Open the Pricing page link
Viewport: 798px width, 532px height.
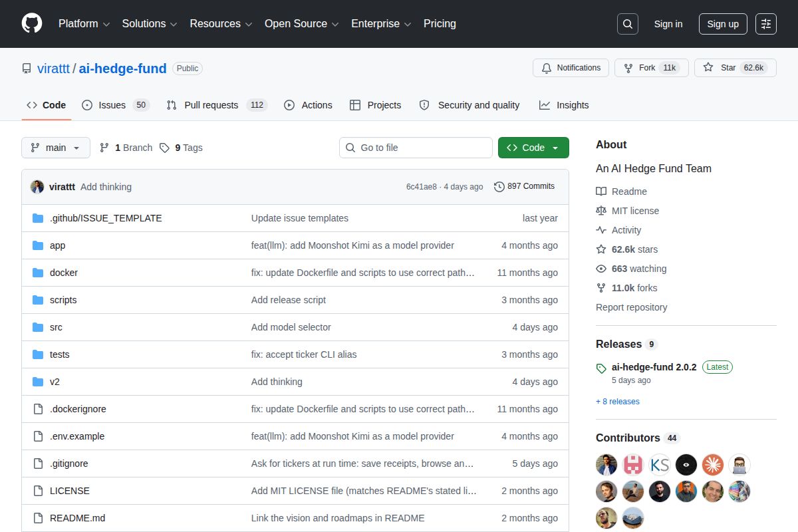(x=440, y=24)
